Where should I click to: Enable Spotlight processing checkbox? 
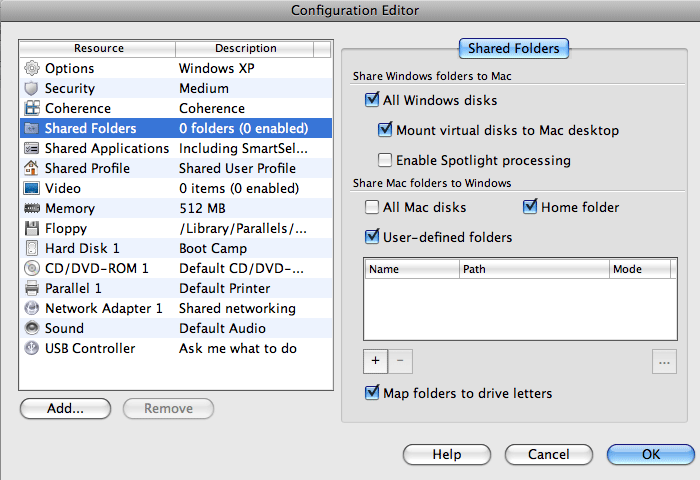coord(385,160)
